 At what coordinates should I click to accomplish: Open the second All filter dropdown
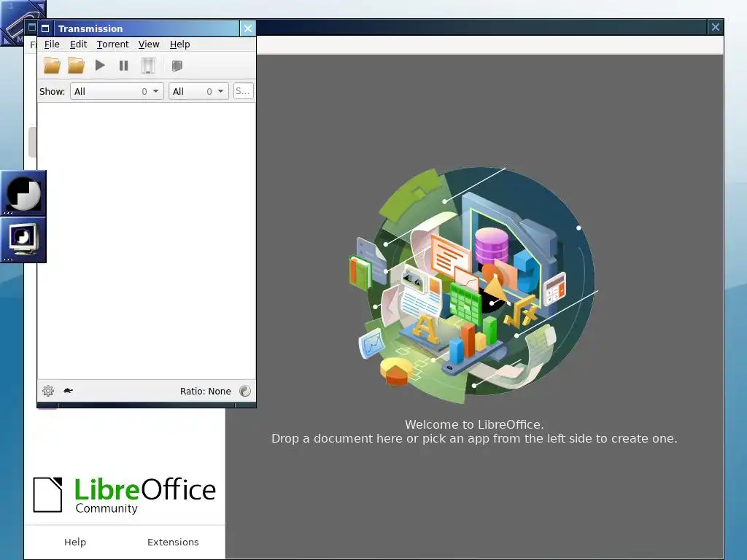tap(198, 91)
